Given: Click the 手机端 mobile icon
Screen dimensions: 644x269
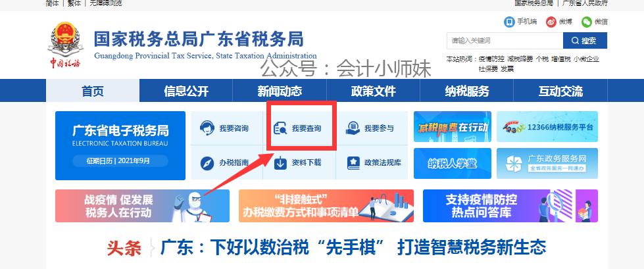Looking at the screenshot, I should (x=509, y=22).
